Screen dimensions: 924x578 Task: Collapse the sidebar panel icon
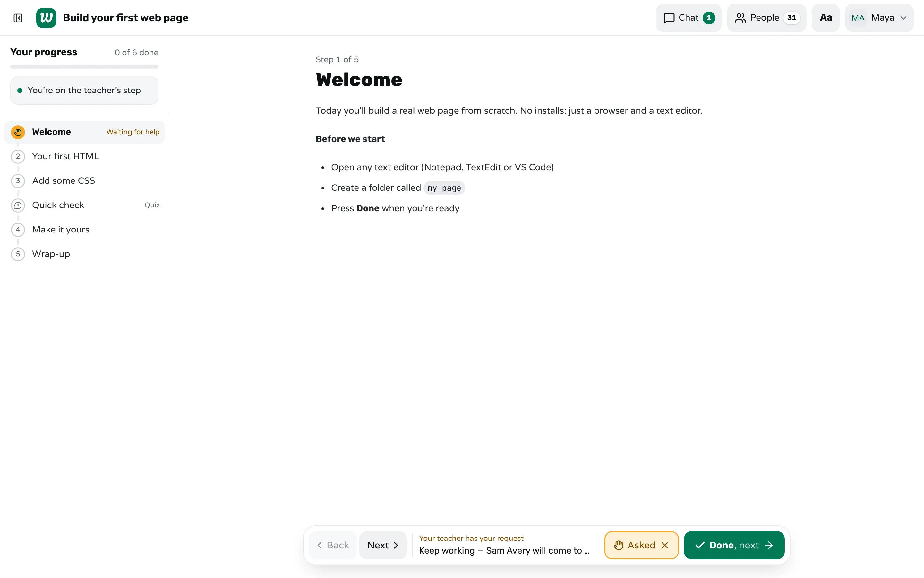[18, 18]
